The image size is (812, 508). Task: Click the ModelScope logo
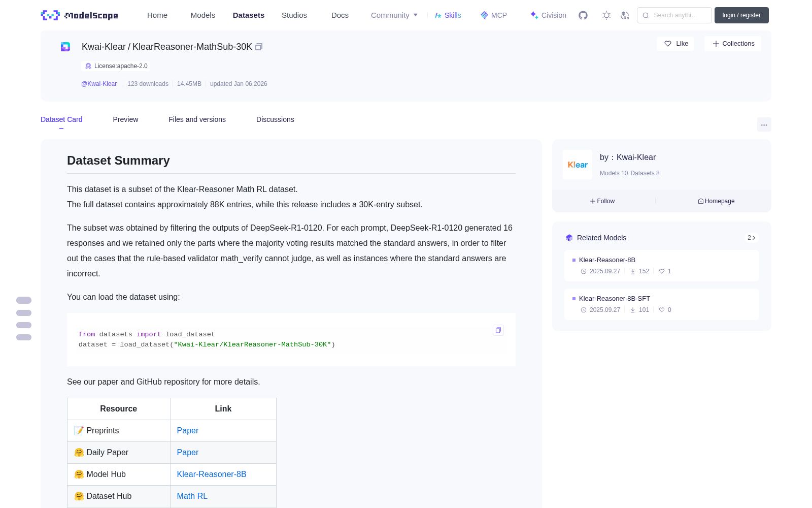[80, 15]
